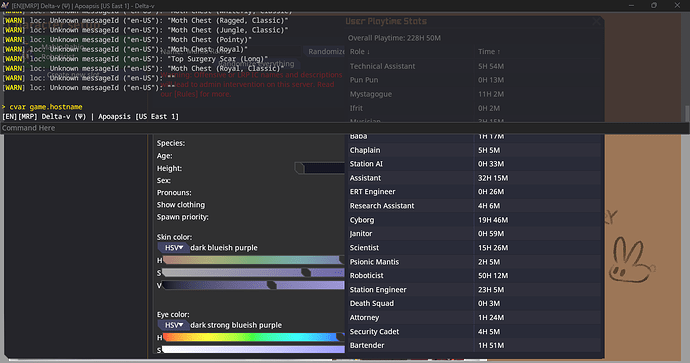Click the Mystagogue role row

pyautogui.click(x=474, y=94)
